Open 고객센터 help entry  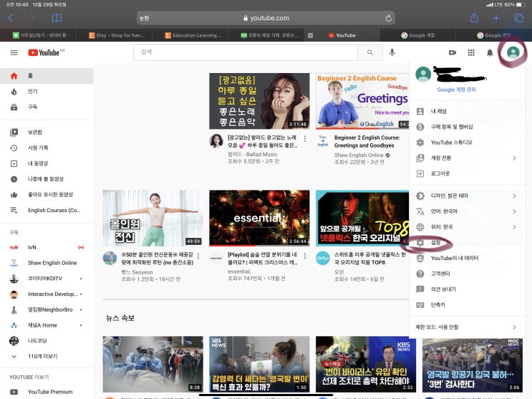pyautogui.click(x=467, y=274)
